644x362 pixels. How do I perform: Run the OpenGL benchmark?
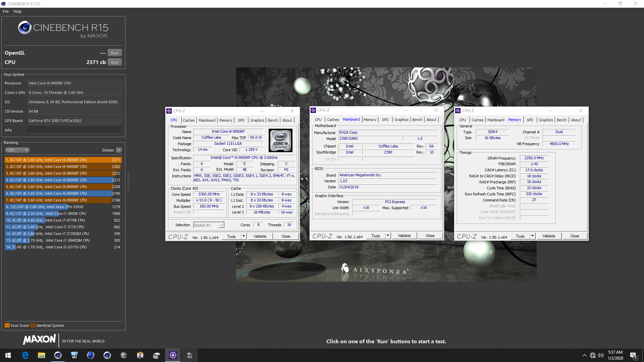[115, 53]
